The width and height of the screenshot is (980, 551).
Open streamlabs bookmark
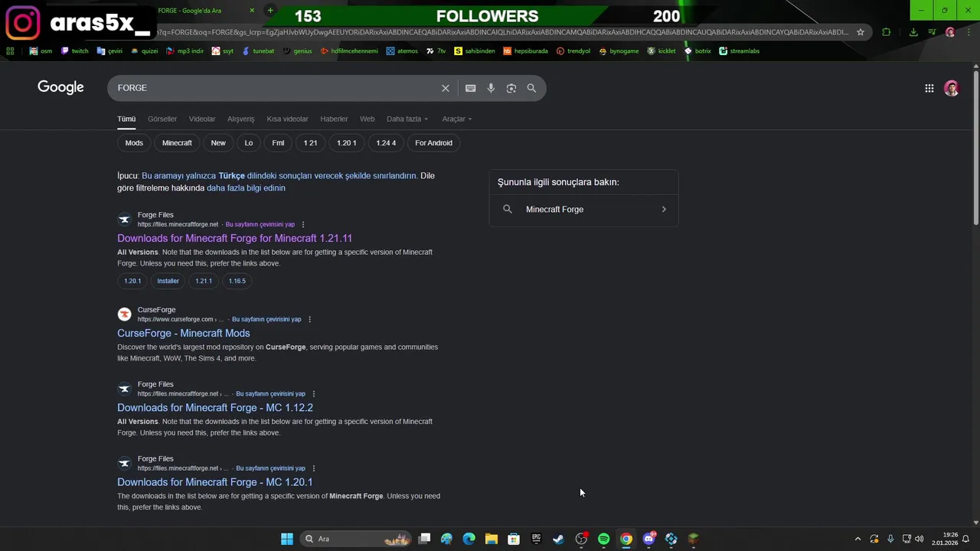[739, 51]
